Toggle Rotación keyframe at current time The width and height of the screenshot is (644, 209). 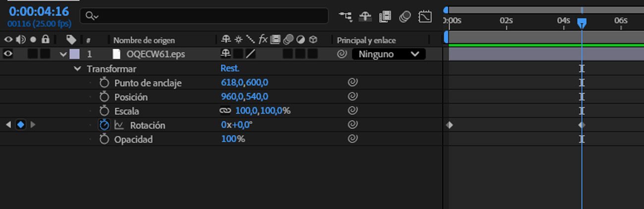20,125
